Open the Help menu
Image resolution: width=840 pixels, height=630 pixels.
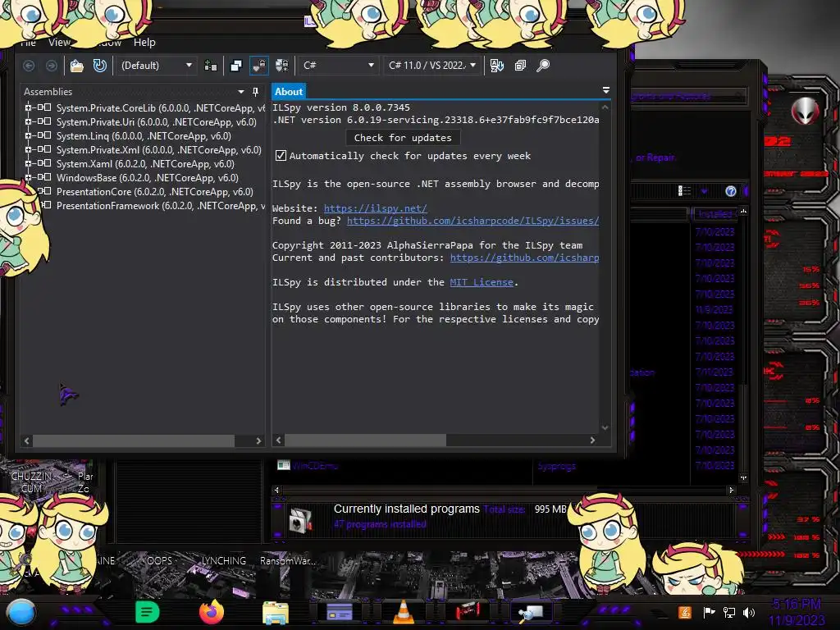tap(144, 43)
